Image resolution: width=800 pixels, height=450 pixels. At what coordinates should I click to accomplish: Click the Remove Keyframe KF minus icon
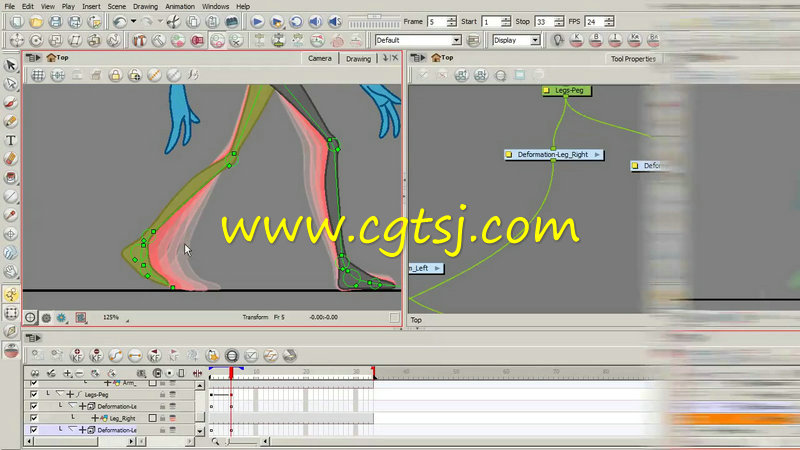click(x=96, y=355)
